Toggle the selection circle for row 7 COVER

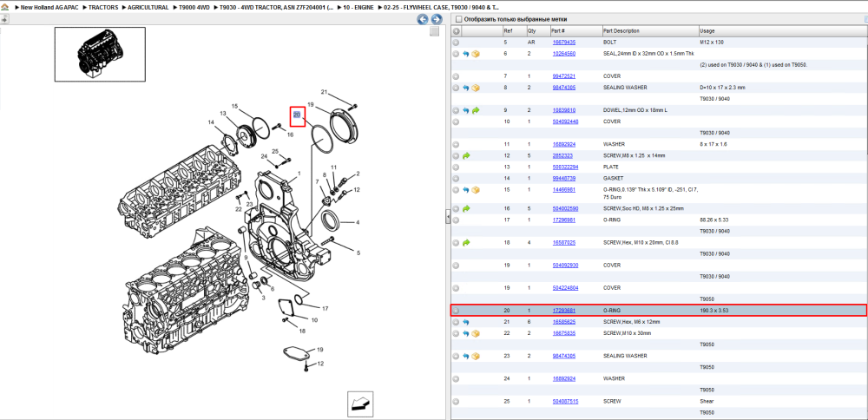pyautogui.click(x=457, y=76)
